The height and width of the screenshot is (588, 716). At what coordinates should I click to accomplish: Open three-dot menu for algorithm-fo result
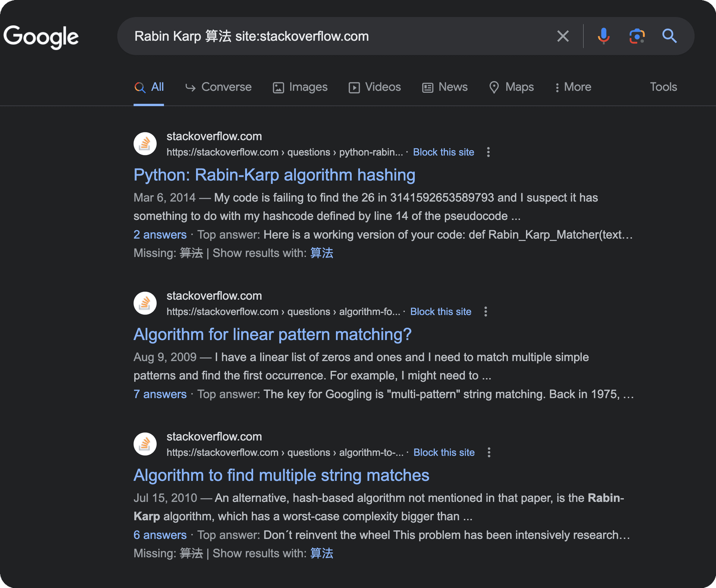point(486,312)
